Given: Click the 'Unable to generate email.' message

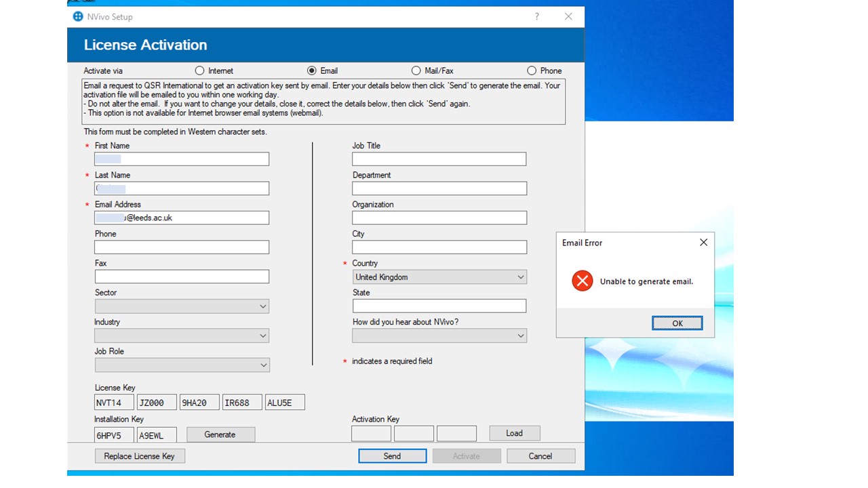Looking at the screenshot, I should coord(646,281).
